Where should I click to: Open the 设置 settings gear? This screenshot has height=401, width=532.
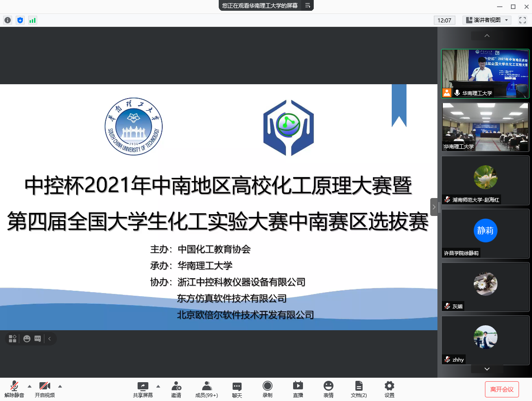389,389
